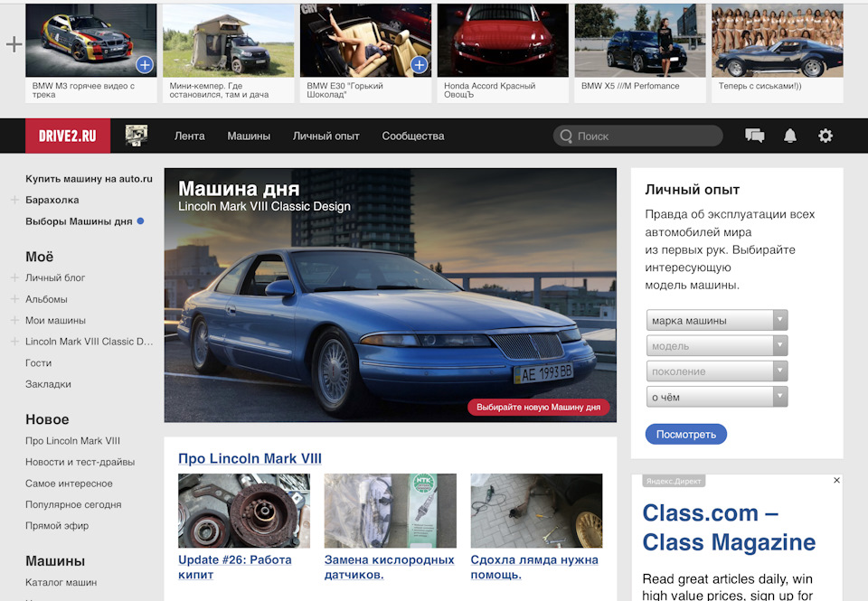
Task: Open Прямой эфир in the sidebar
Action: pos(56,525)
